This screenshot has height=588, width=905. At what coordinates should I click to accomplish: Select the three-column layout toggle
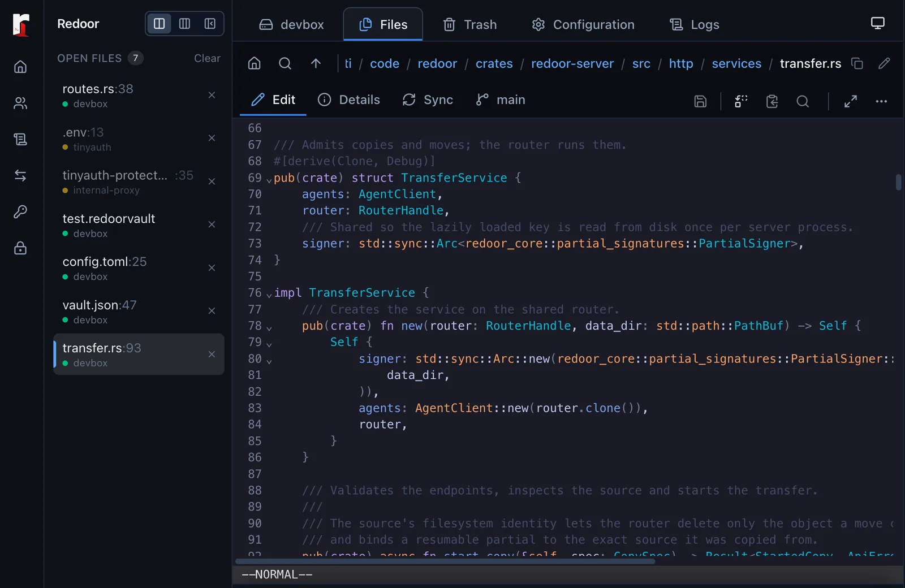[184, 24]
